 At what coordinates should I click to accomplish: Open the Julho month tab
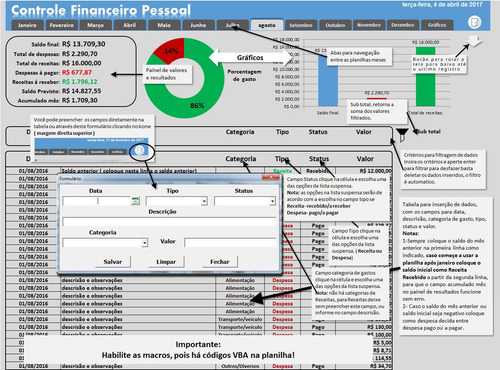[232, 25]
